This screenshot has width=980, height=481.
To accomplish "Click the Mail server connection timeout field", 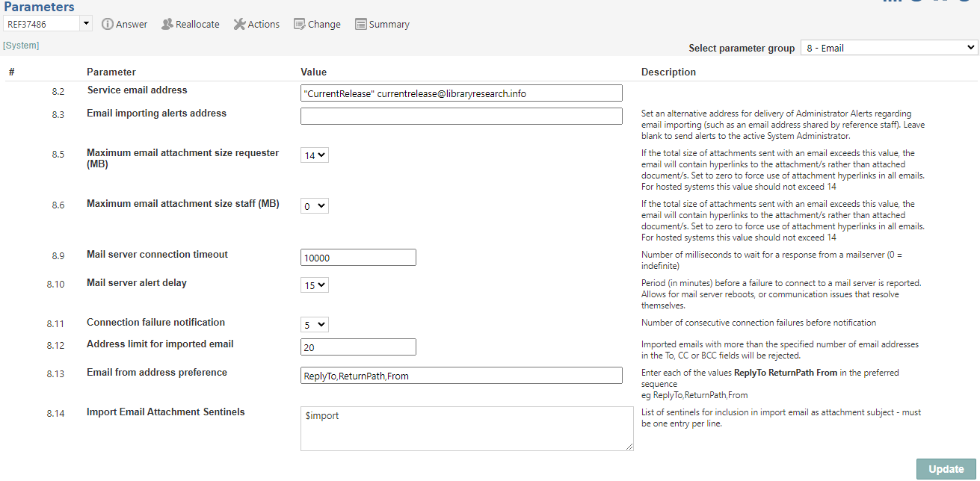I will [x=358, y=257].
